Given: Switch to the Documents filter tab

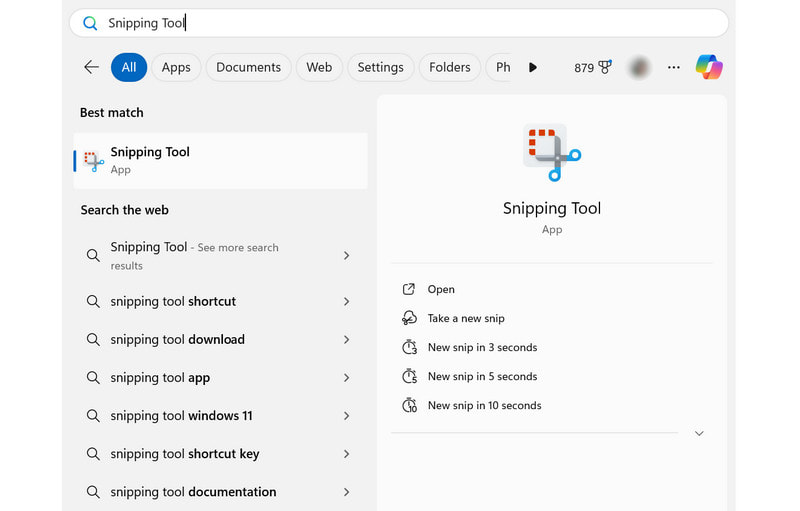Looking at the screenshot, I should point(248,67).
